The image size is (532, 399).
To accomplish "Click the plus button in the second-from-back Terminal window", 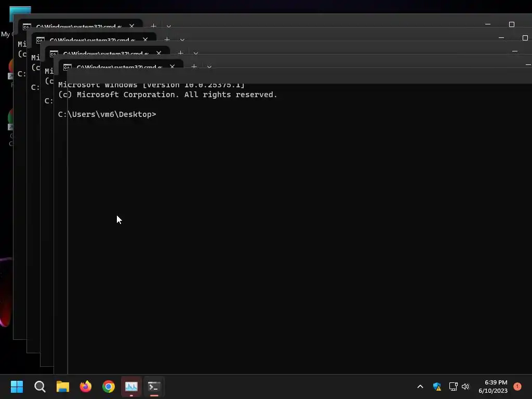I will coord(167,39).
